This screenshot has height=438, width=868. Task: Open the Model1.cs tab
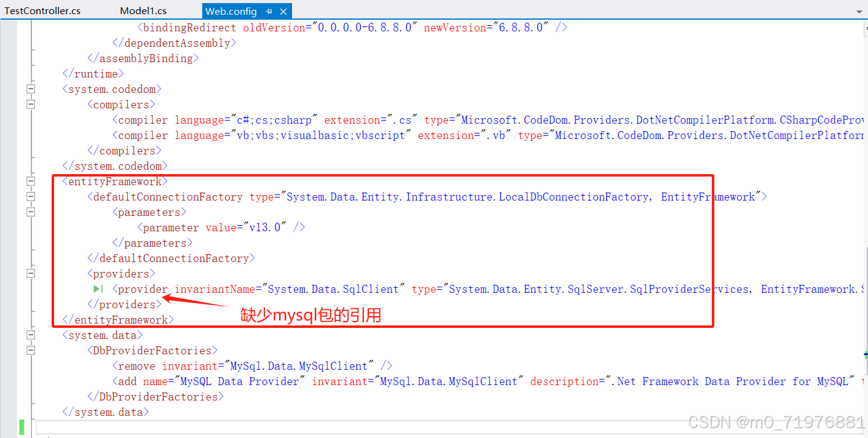pyautogui.click(x=143, y=10)
